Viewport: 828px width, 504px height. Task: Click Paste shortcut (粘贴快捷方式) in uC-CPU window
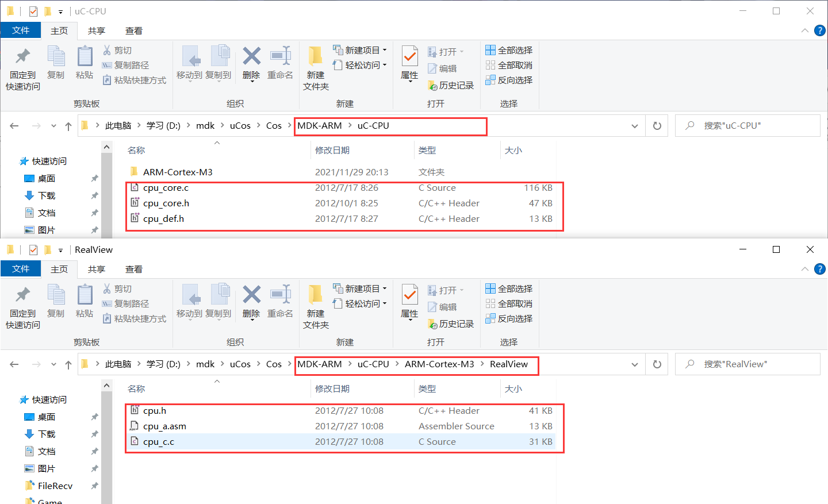pyautogui.click(x=135, y=80)
